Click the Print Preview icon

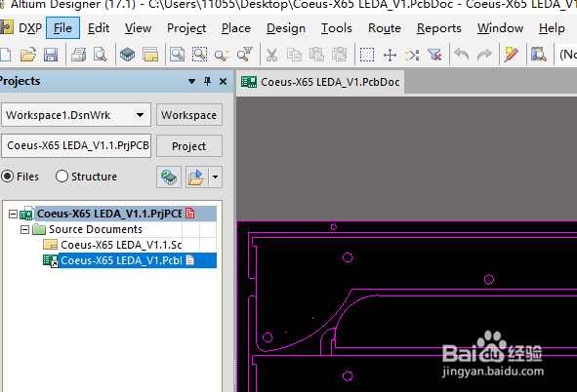101,55
